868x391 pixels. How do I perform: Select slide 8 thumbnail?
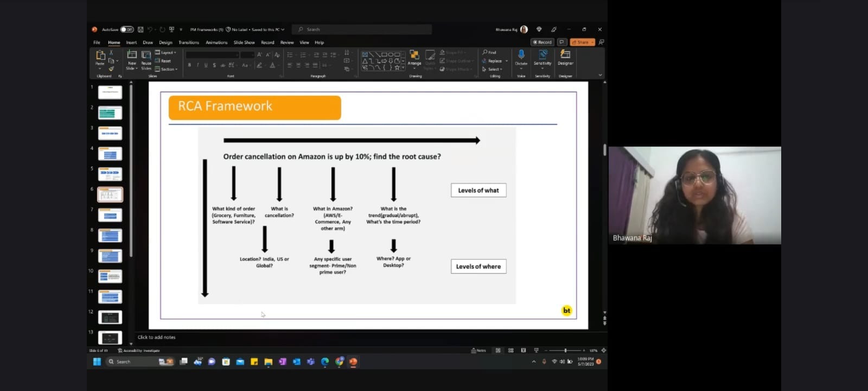pos(110,236)
